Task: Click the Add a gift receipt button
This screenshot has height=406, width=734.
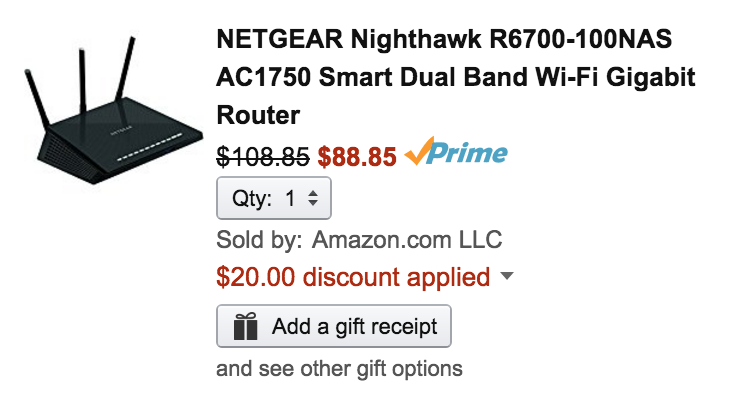Action: [x=334, y=326]
